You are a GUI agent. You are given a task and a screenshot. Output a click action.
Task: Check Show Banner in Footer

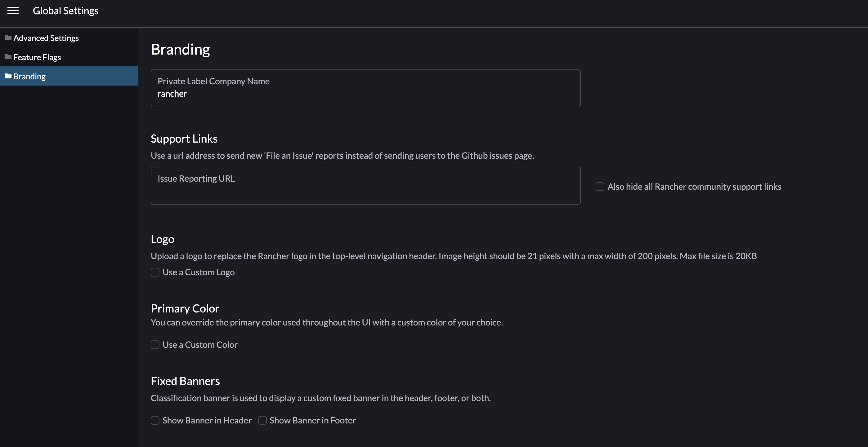(x=262, y=420)
